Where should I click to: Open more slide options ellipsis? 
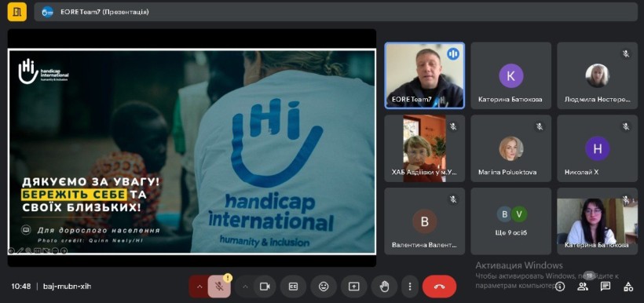[x=55, y=250]
